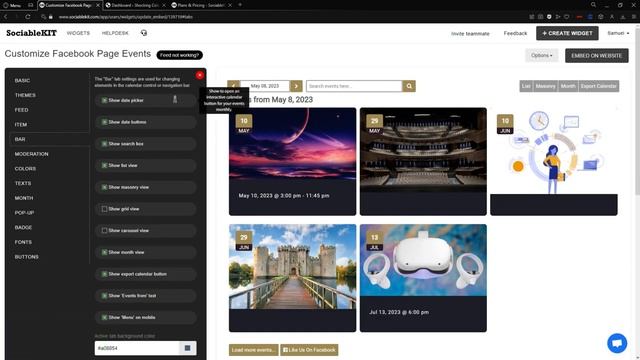Toggle Show search box checkbox
The height and width of the screenshot is (360, 640).
point(104,144)
